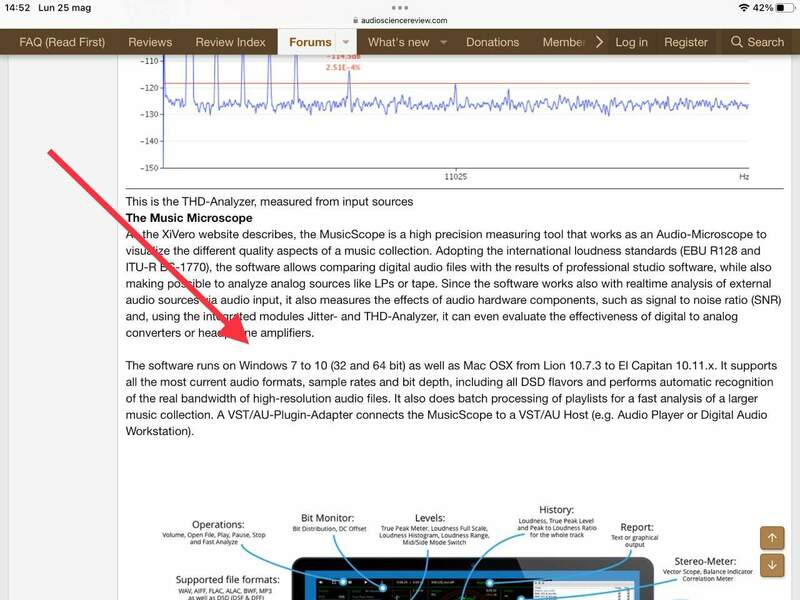Screen dimensions: 800x600
Task: Click the 'Lun 25 mag' date text
Action: pos(65,8)
